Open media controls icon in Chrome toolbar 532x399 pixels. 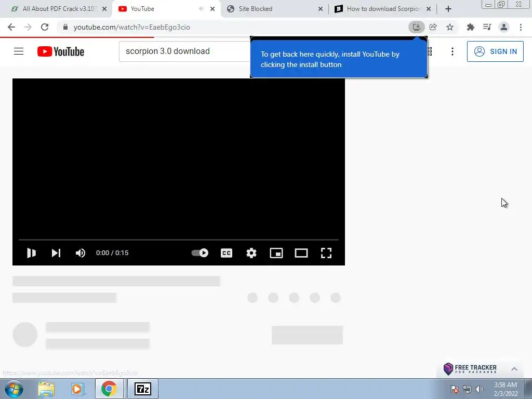(x=487, y=27)
